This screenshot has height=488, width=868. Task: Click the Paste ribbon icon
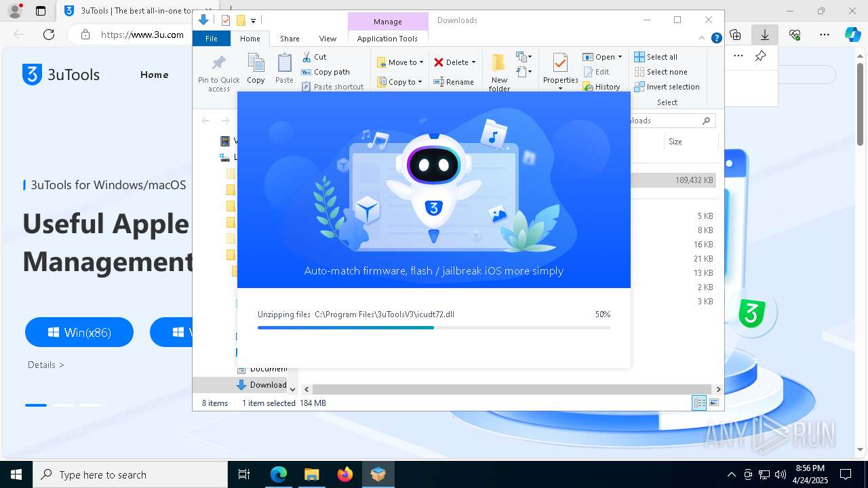284,68
